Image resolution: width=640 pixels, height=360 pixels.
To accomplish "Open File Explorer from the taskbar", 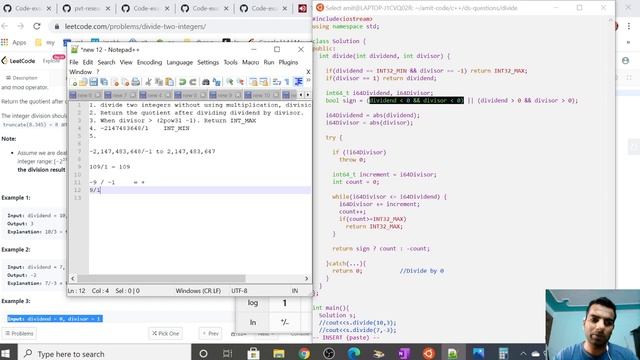I will point(279,353).
